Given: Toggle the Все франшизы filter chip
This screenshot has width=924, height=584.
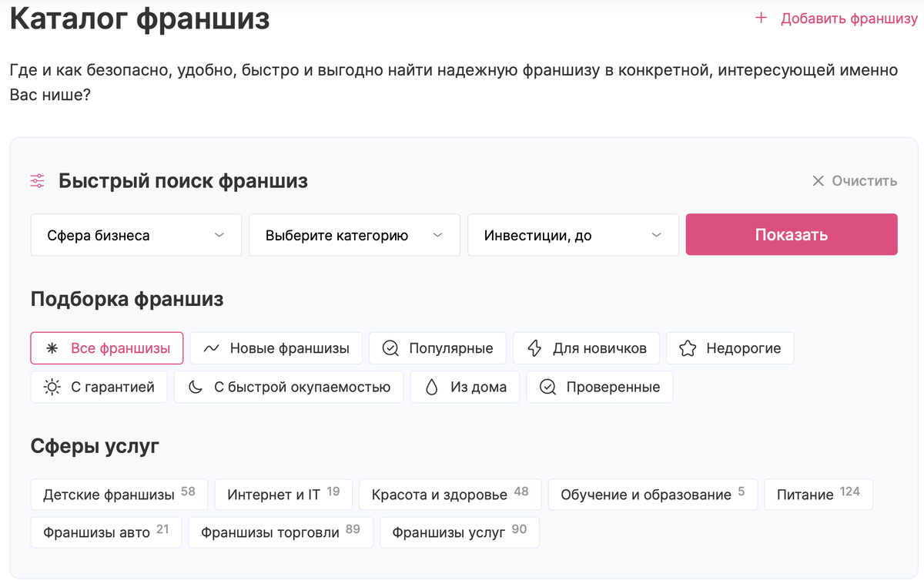Looking at the screenshot, I should tap(106, 347).
